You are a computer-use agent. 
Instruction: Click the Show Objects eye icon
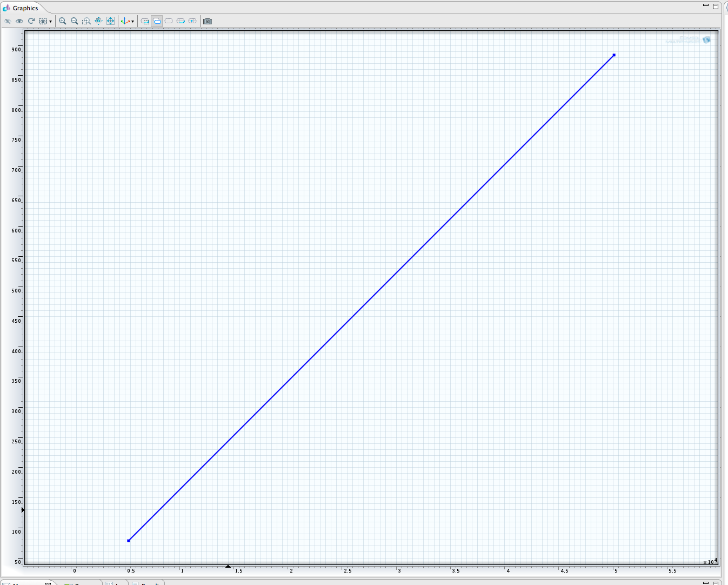[19, 21]
